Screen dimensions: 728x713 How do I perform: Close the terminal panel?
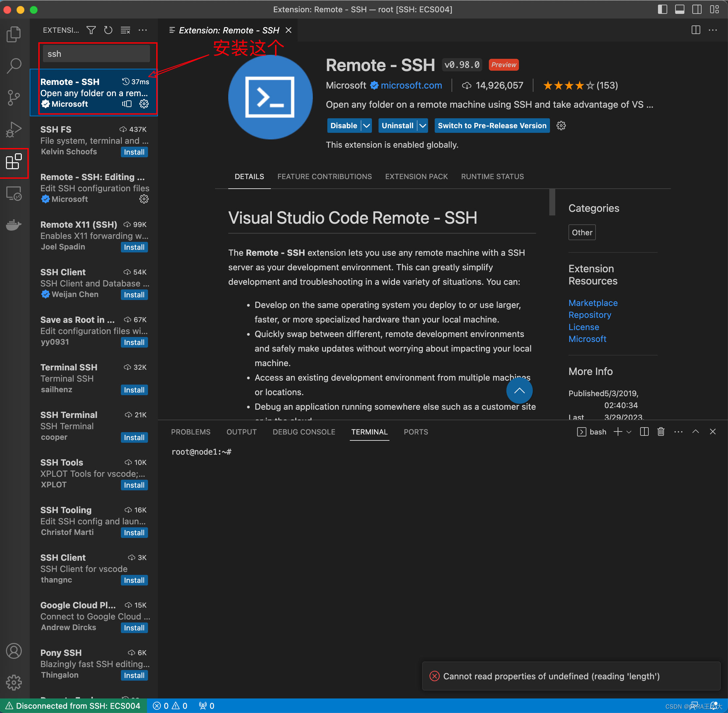click(x=713, y=432)
